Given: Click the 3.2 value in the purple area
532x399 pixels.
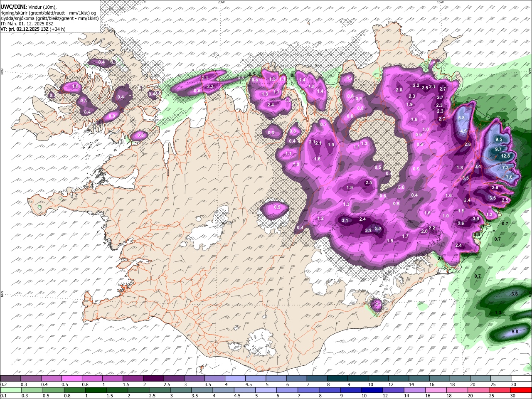Looking at the screenshot, I should click(368, 230).
